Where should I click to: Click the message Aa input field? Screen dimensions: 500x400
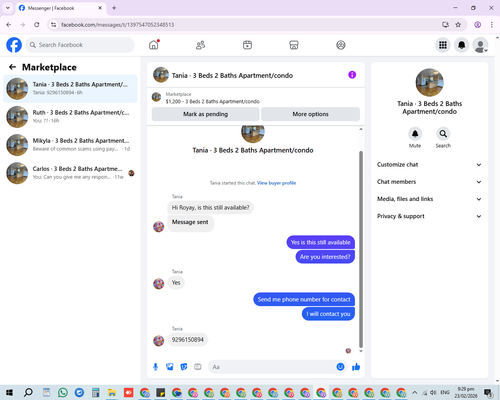272,367
